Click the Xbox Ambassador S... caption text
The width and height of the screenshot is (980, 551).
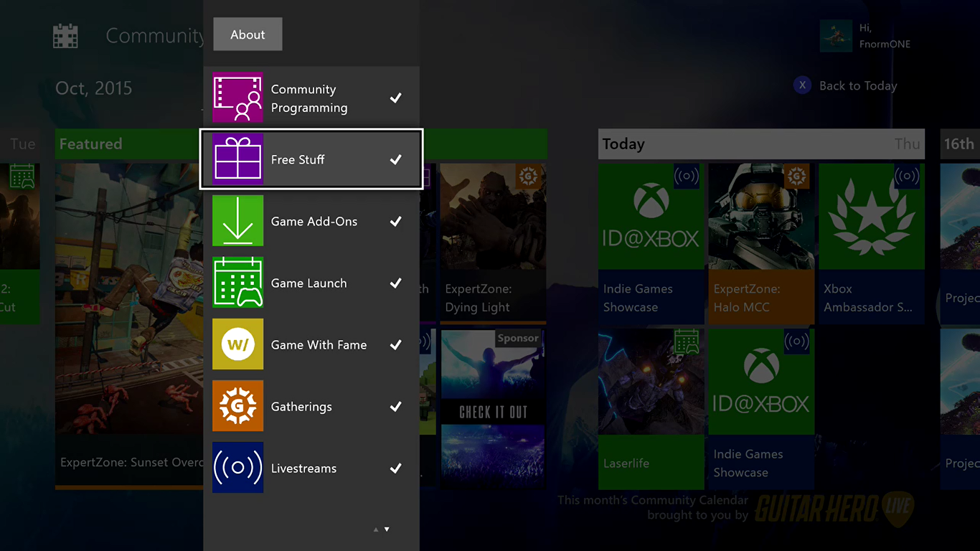[868, 298]
